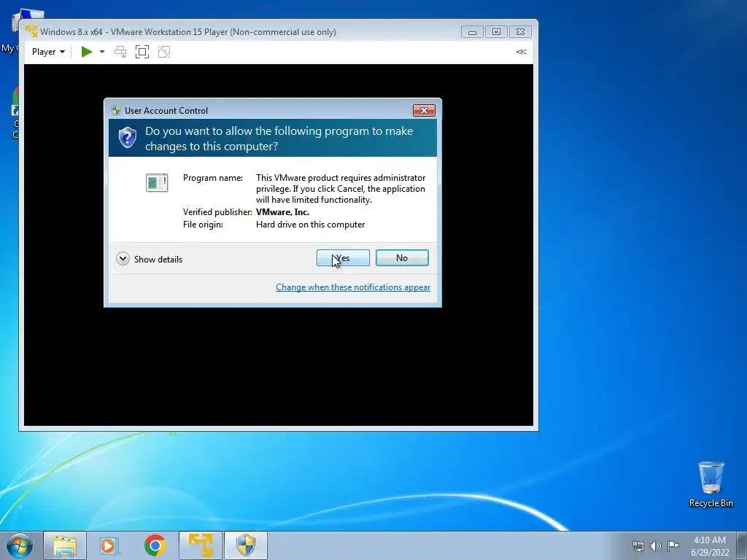Click the UAC shield question icon

[x=128, y=138]
